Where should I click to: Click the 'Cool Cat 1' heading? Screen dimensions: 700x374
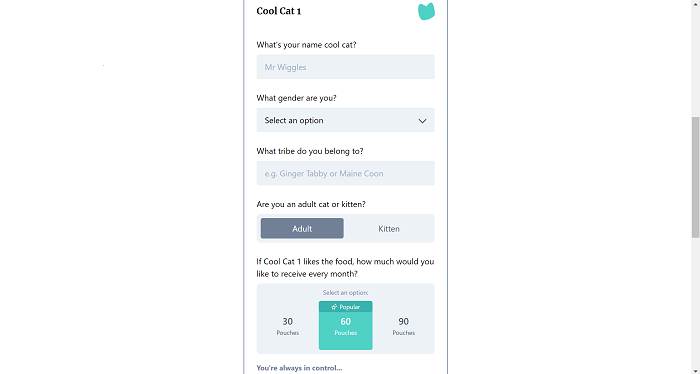tap(279, 11)
